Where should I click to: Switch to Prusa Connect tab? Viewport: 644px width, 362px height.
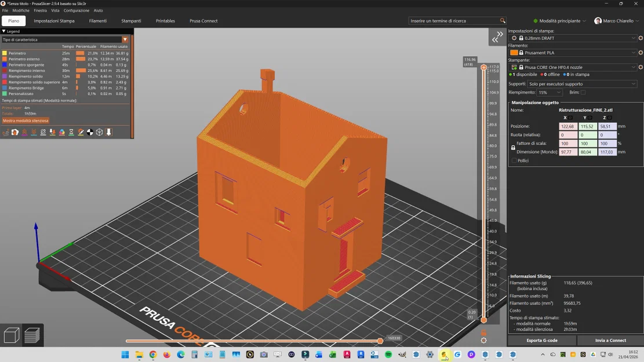(203, 20)
